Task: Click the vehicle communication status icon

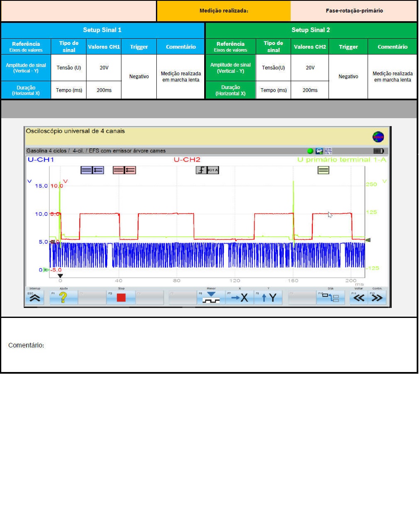Action: point(319,151)
